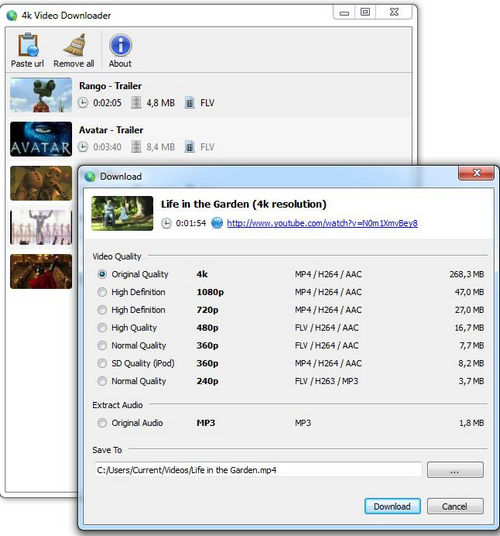This screenshot has height=536, width=500.
Task: Click the Paste url toolbar icon
Action: pos(28,44)
